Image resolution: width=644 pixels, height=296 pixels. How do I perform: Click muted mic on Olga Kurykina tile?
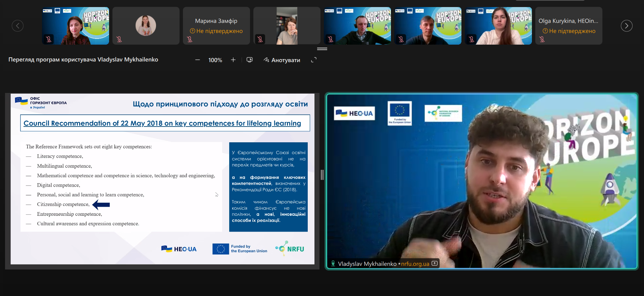tap(542, 39)
